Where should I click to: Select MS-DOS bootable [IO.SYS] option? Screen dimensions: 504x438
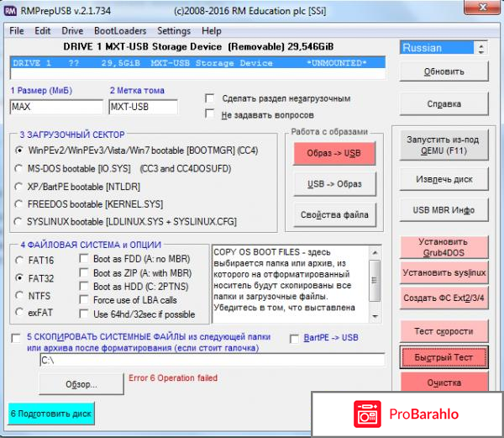(x=19, y=167)
